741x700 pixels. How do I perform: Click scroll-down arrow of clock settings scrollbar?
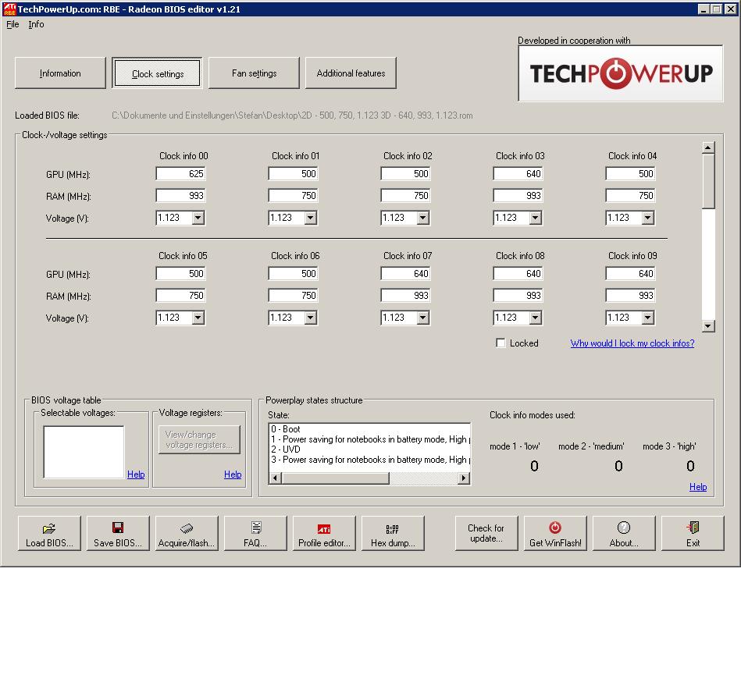pos(708,326)
